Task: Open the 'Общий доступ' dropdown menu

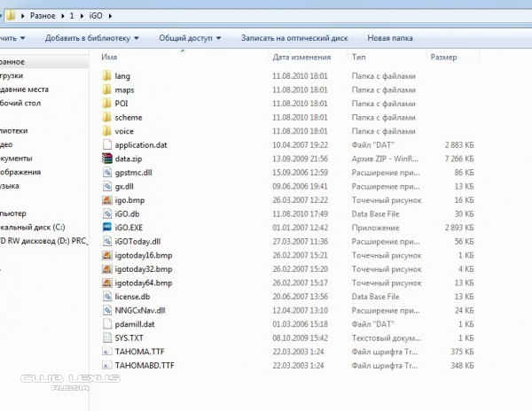Action: click(189, 38)
